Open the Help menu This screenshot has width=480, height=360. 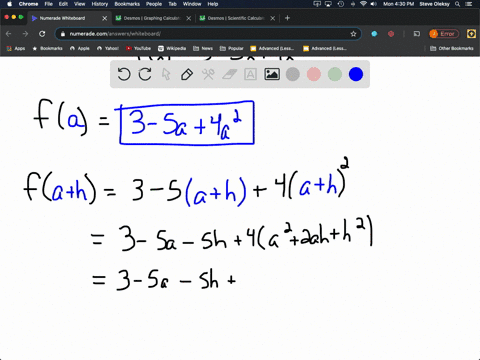point(213,4)
